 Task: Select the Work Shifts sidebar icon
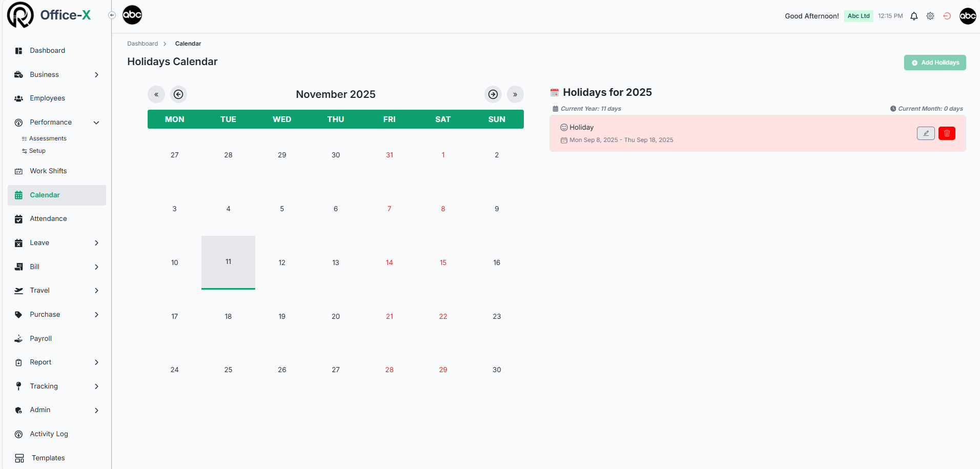[18, 171]
